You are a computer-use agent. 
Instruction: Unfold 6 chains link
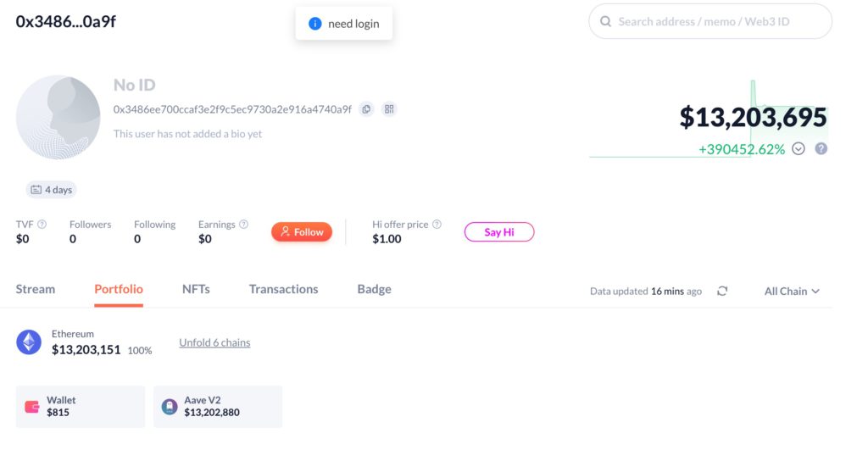point(214,342)
